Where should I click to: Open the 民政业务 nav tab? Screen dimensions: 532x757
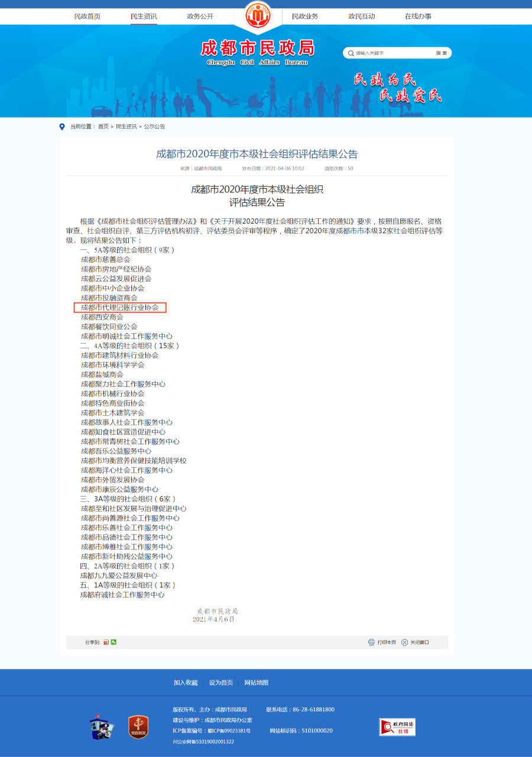(x=305, y=17)
